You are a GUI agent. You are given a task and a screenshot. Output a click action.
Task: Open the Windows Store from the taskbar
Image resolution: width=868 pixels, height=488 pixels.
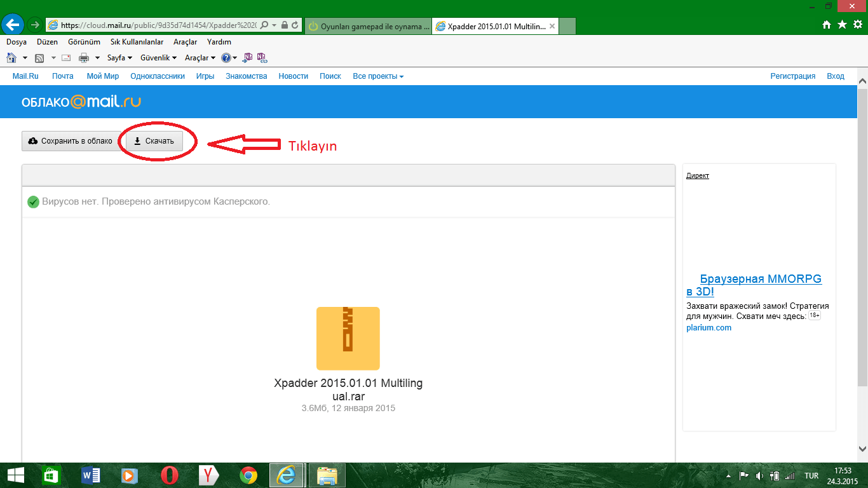tap(51, 475)
